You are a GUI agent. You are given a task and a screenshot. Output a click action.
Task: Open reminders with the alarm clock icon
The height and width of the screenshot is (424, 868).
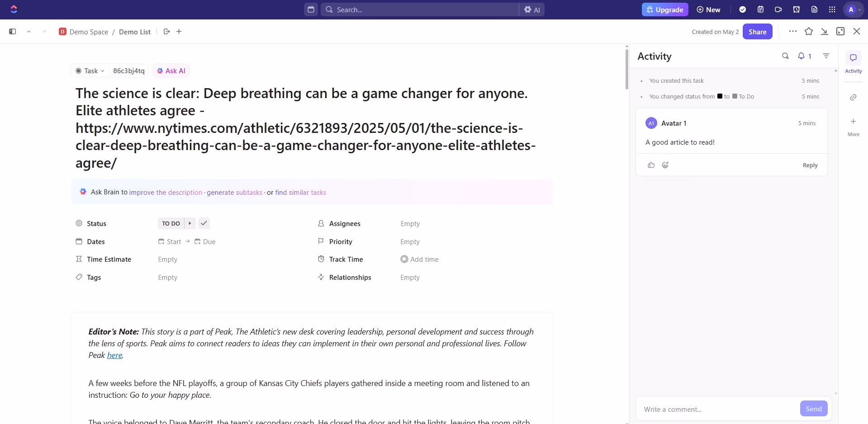pos(796,9)
